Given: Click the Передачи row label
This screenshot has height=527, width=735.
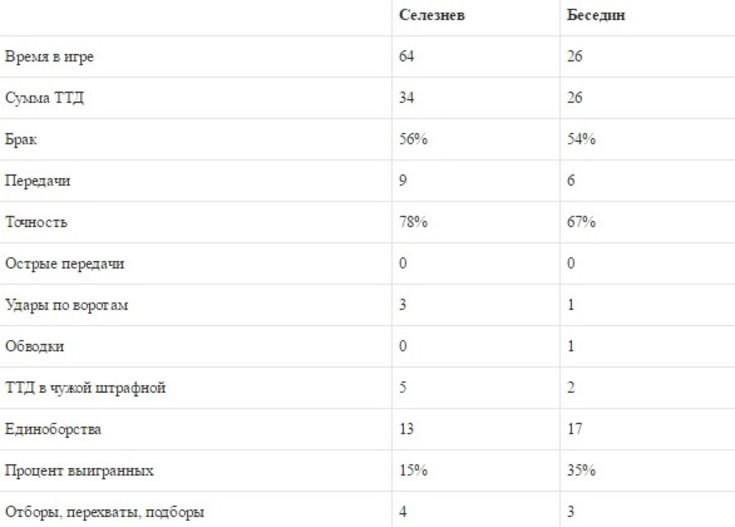Looking at the screenshot, I should (x=37, y=181).
